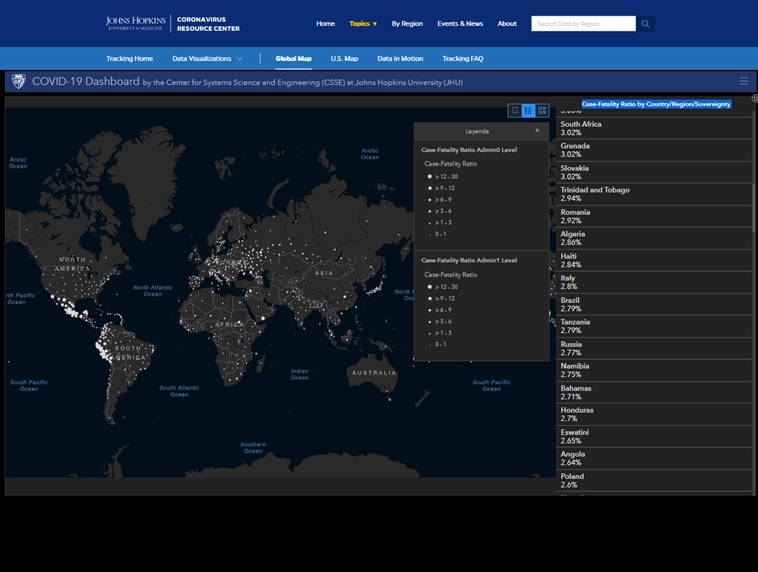Select Poland 2.6% row
Viewport: 758px width, 572px height.
[654, 480]
